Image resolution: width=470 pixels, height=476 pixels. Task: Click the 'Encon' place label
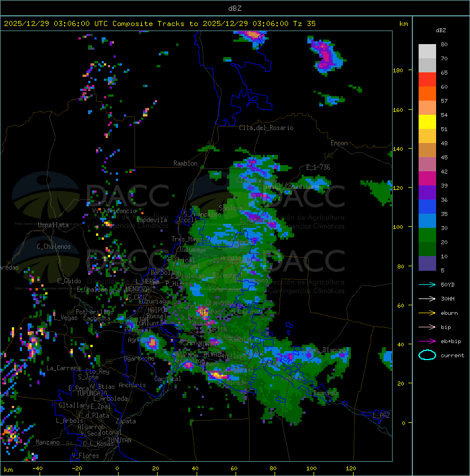pos(339,143)
